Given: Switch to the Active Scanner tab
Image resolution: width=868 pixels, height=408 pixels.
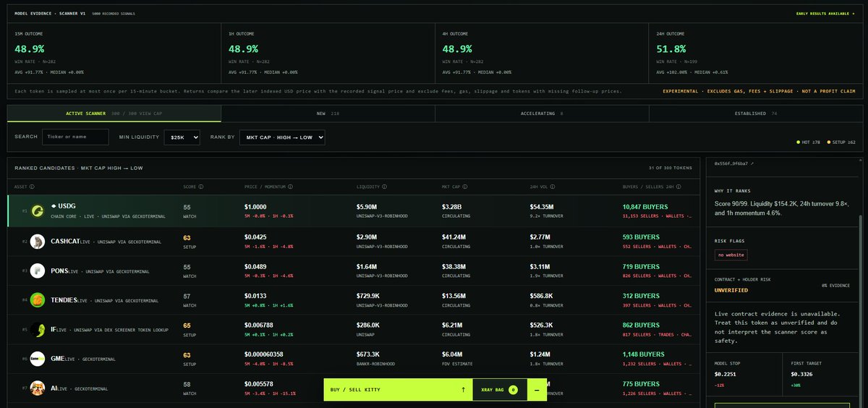Looking at the screenshot, I should coord(114,114).
